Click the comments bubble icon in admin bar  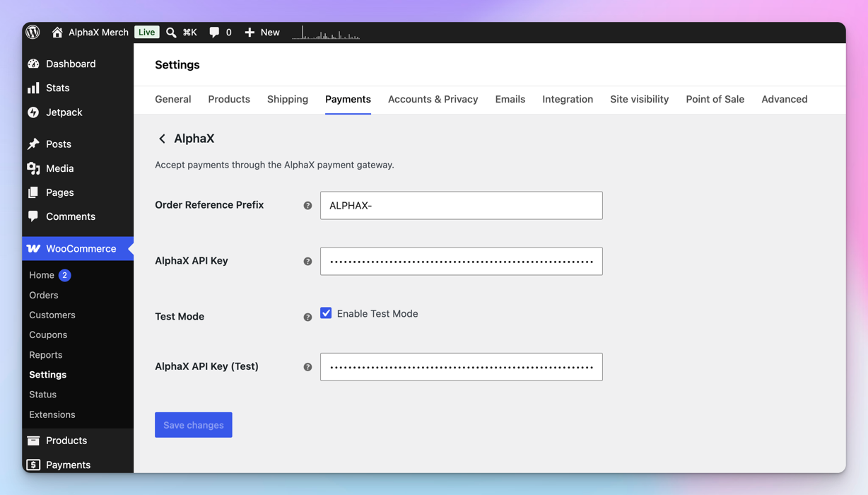click(214, 33)
